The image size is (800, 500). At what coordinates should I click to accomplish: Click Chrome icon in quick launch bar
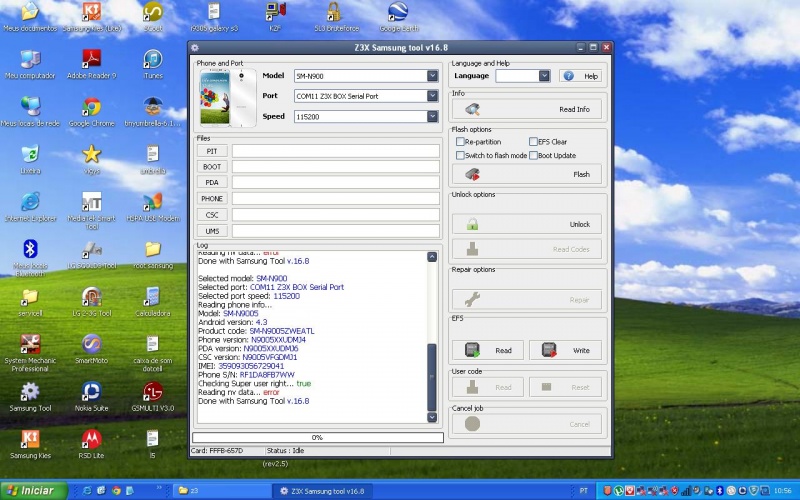point(116,491)
